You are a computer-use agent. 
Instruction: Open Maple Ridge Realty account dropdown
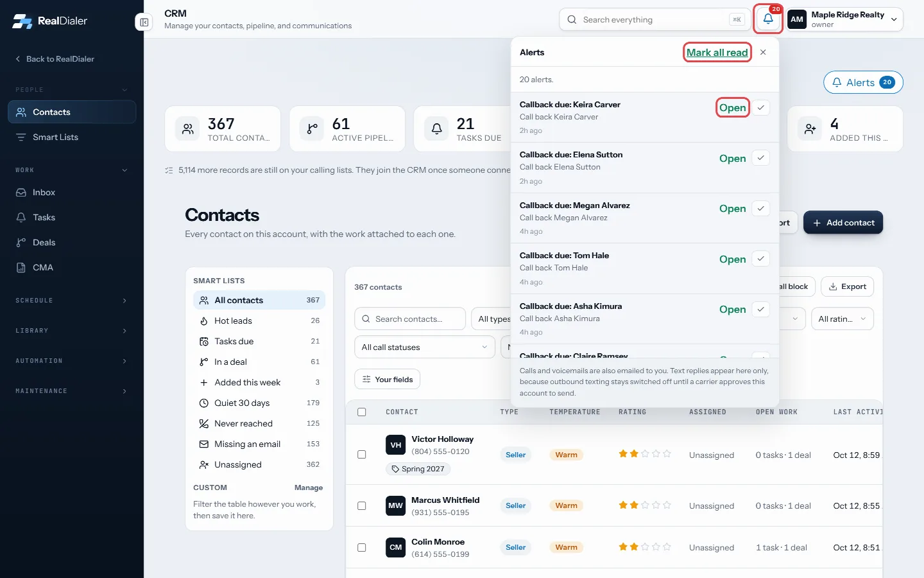844,19
